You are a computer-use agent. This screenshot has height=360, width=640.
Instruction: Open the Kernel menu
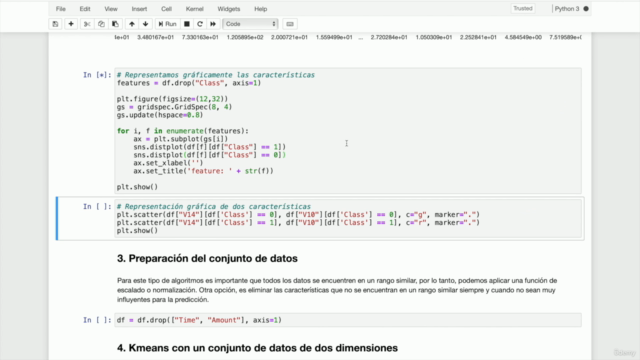tap(195, 9)
